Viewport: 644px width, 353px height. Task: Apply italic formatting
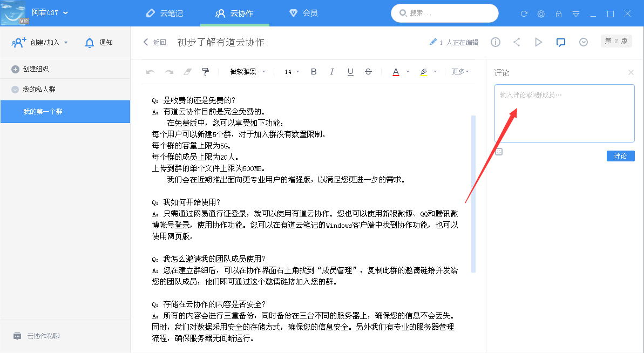click(331, 71)
